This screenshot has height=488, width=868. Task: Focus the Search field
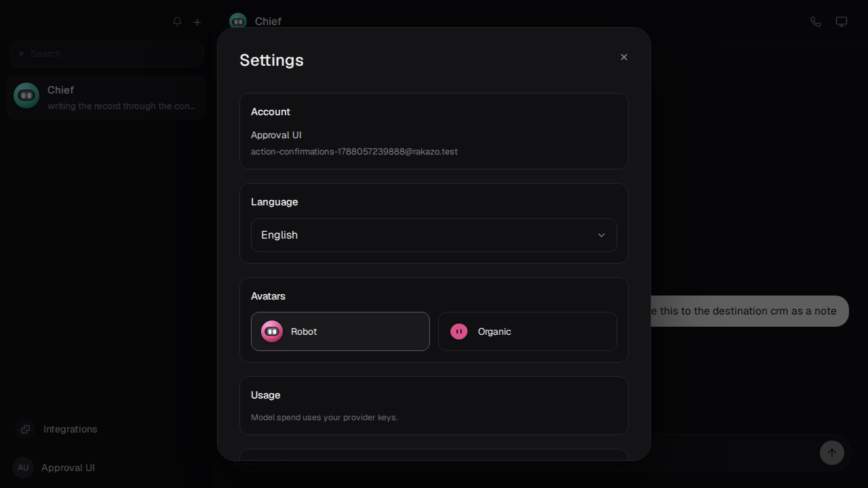pos(107,54)
